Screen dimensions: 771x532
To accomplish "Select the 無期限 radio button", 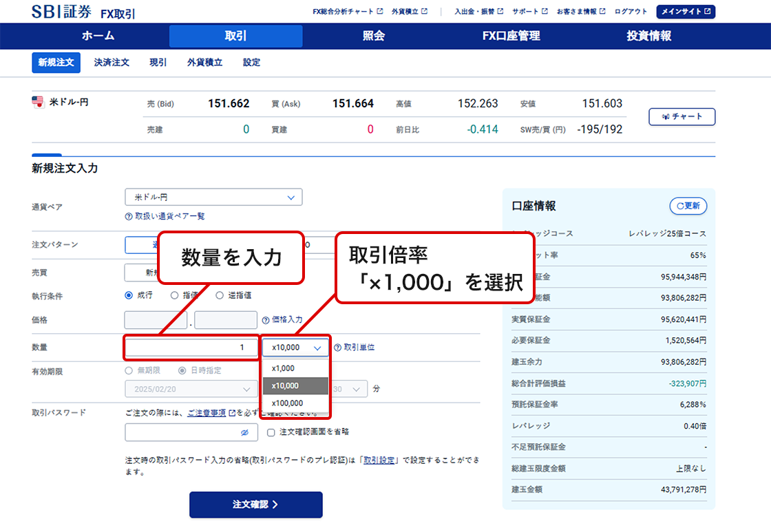I will 129,371.
